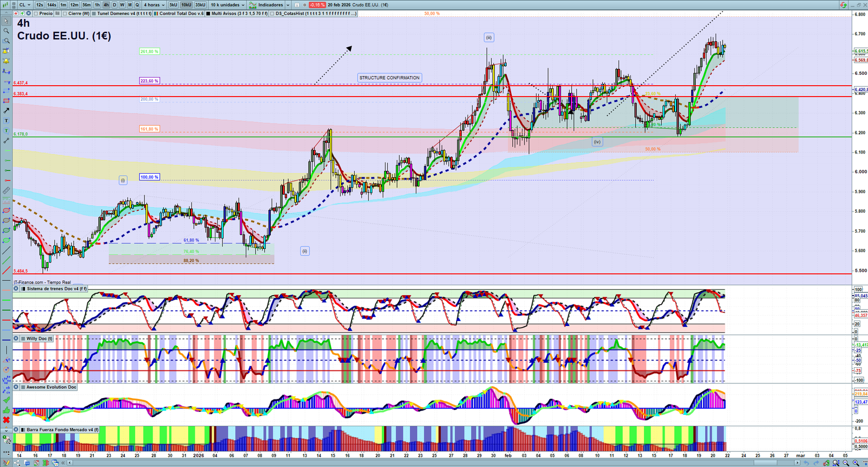
Task: Select the zoom-area rectangle tool
Action: tap(7, 41)
